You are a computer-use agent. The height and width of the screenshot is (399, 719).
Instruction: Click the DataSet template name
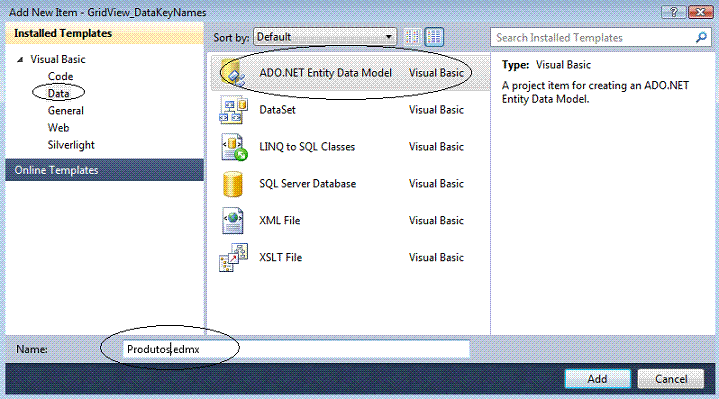277,110
